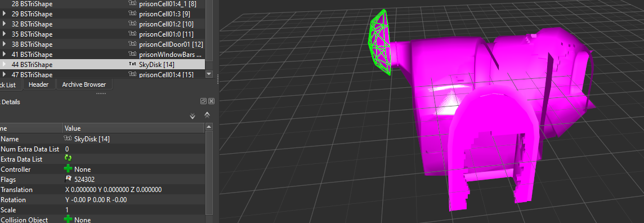Switch to the Header tab
The height and width of the screenshot is (223, 644).
[39, 84]
